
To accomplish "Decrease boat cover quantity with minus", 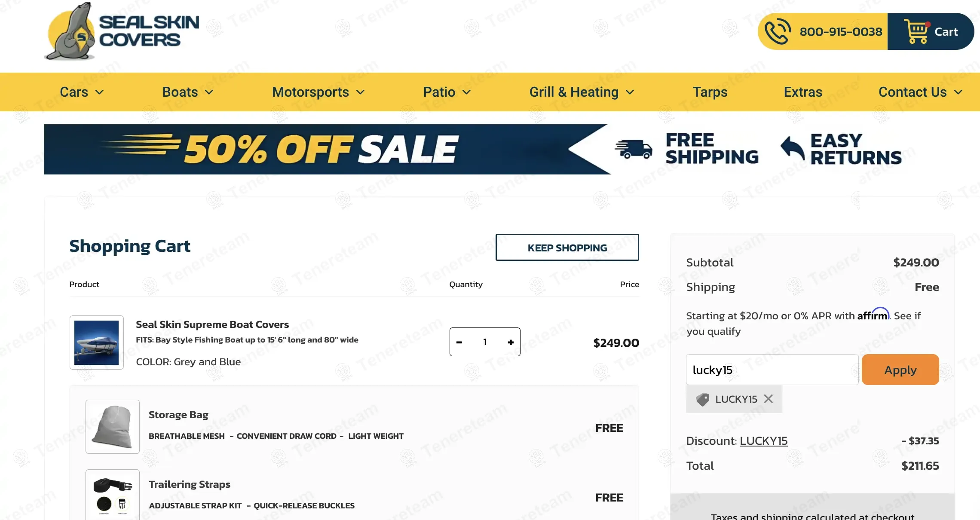I will [459, 342].
